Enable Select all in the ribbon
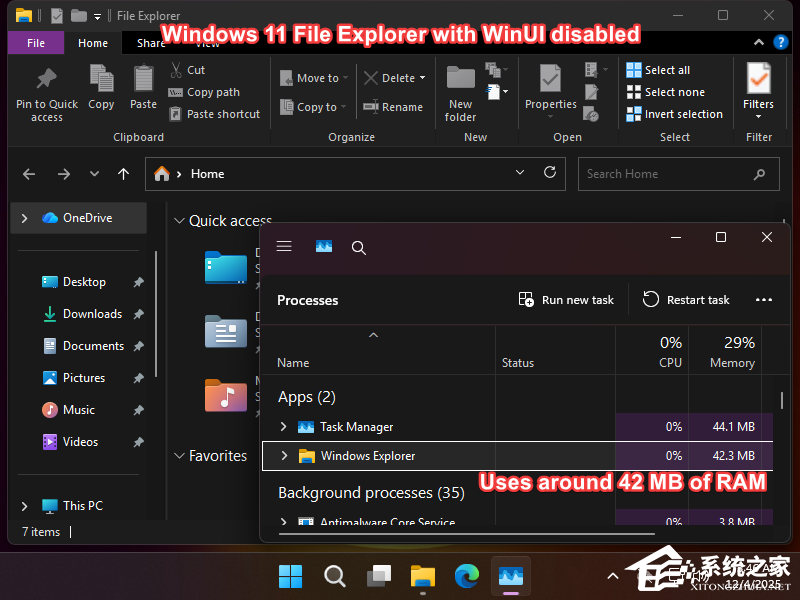 661,70
